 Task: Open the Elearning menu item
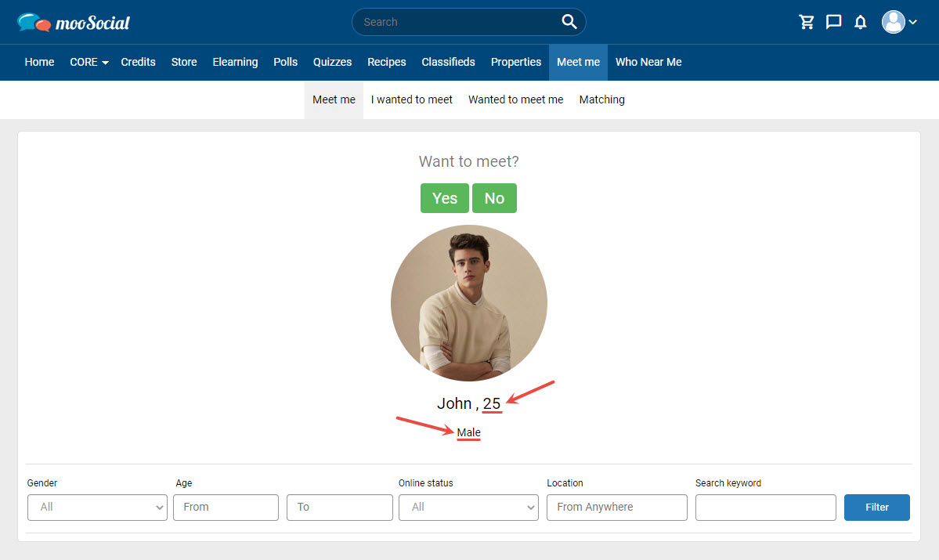[236, 63]
